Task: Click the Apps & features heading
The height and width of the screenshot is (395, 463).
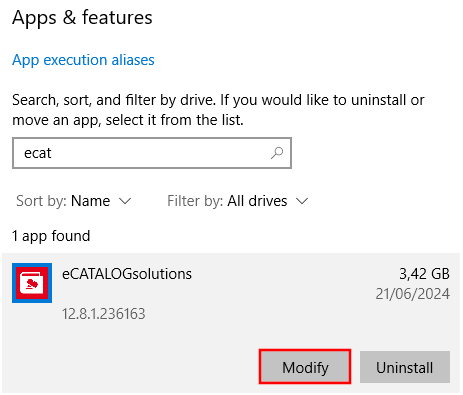Action: [x=82, y=18]
